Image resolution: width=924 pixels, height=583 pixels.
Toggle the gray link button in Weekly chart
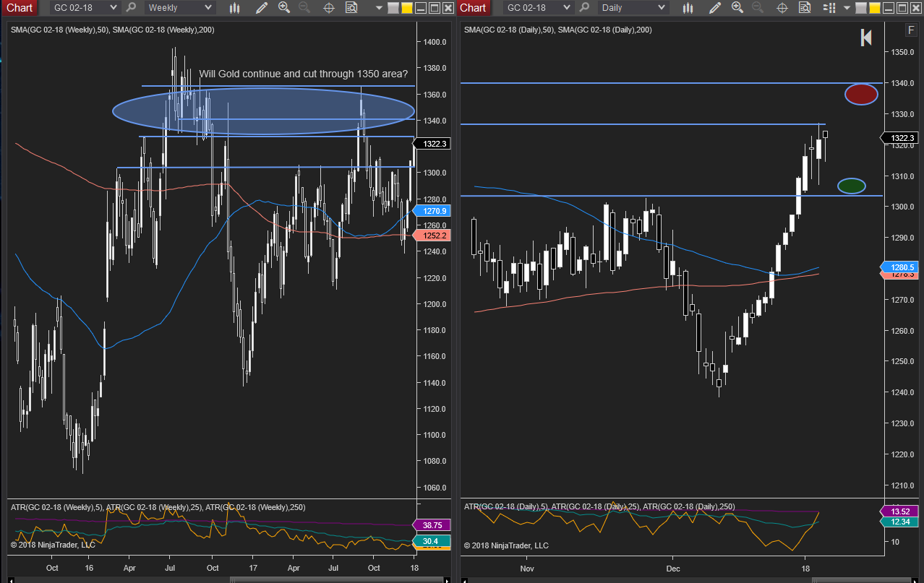click(393, 8)
